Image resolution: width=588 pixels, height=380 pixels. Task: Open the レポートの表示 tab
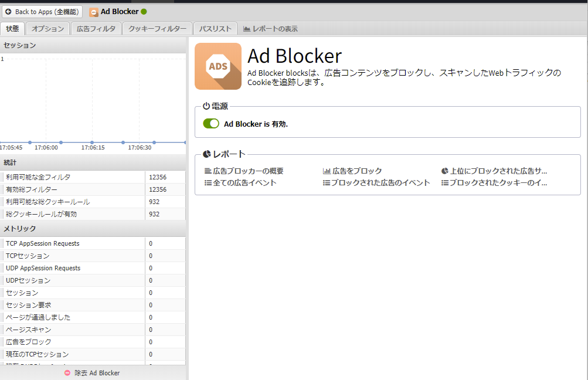pos(271,29)
